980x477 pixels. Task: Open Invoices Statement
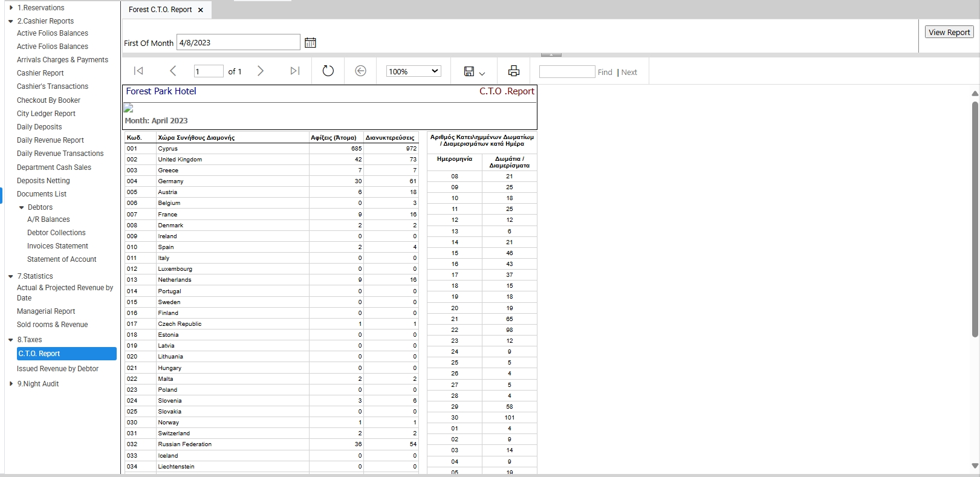[x=57, y=246]
